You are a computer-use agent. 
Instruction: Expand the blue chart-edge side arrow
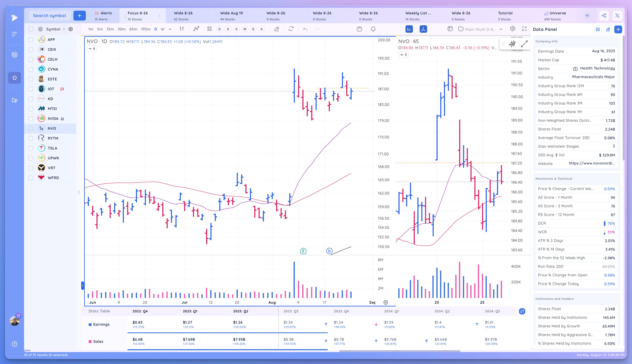tap(82, 286)
